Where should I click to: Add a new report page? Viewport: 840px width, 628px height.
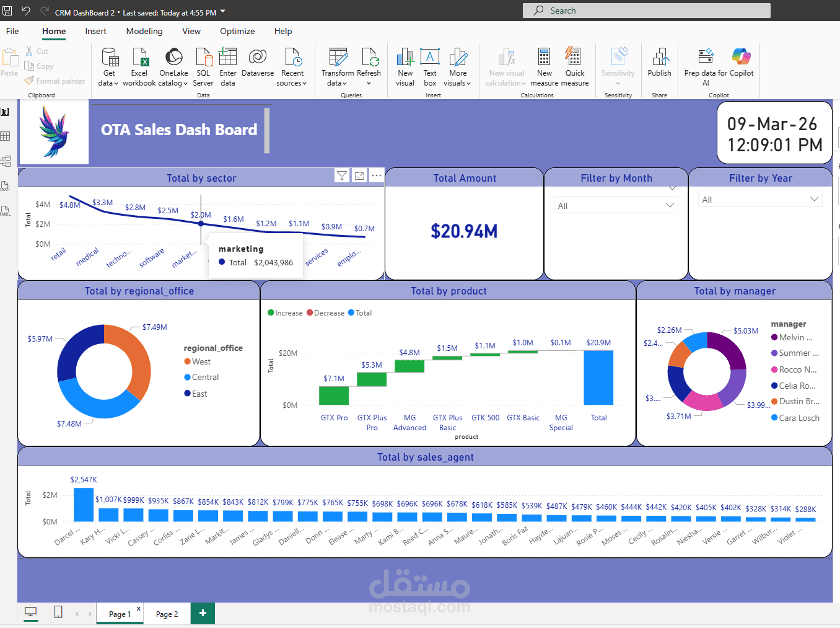pos(203,613)
